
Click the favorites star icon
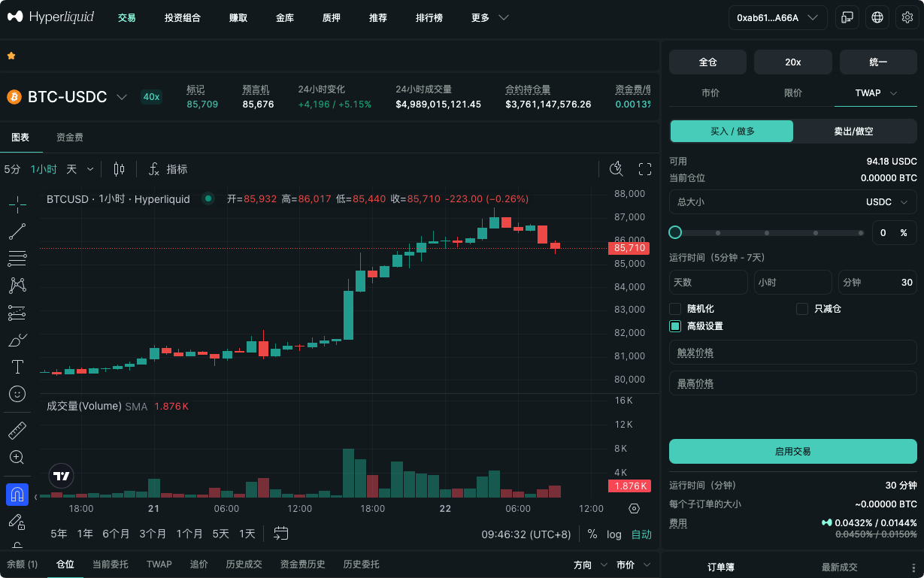click(x=11, y=56)
